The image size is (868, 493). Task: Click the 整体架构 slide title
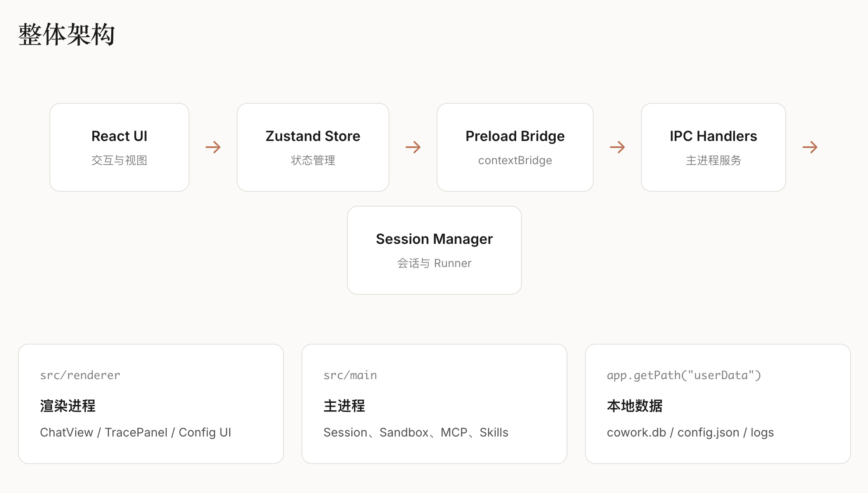[66, 35]
